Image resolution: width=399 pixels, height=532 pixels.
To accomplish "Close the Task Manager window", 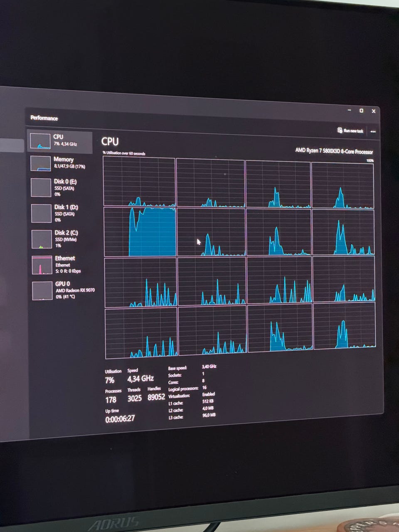I will 374,111.
